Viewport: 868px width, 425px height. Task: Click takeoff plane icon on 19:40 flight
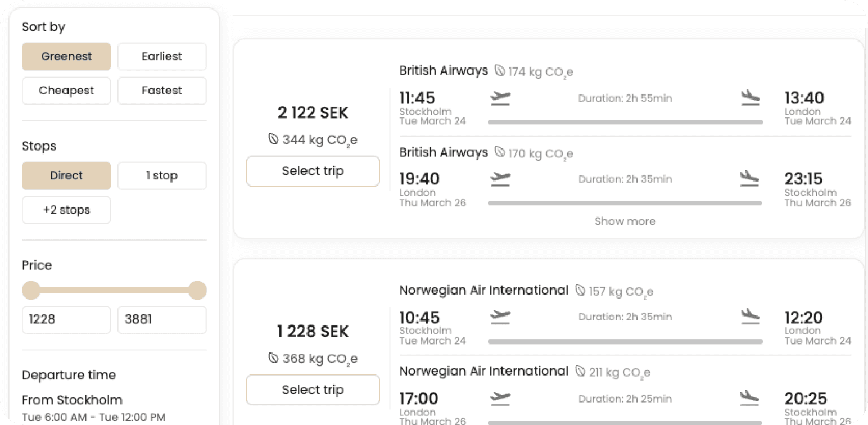point(500,179)
